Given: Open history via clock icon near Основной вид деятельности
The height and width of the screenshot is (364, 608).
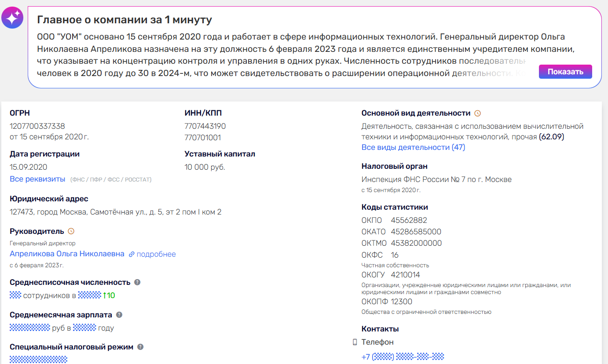Looking at the screenshot, I should pos(478,113).
